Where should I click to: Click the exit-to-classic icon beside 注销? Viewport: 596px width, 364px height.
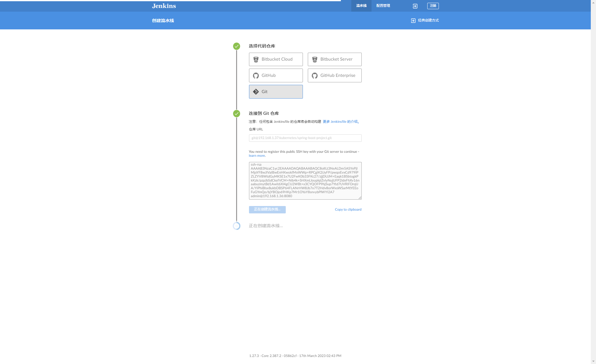[415, 6]
